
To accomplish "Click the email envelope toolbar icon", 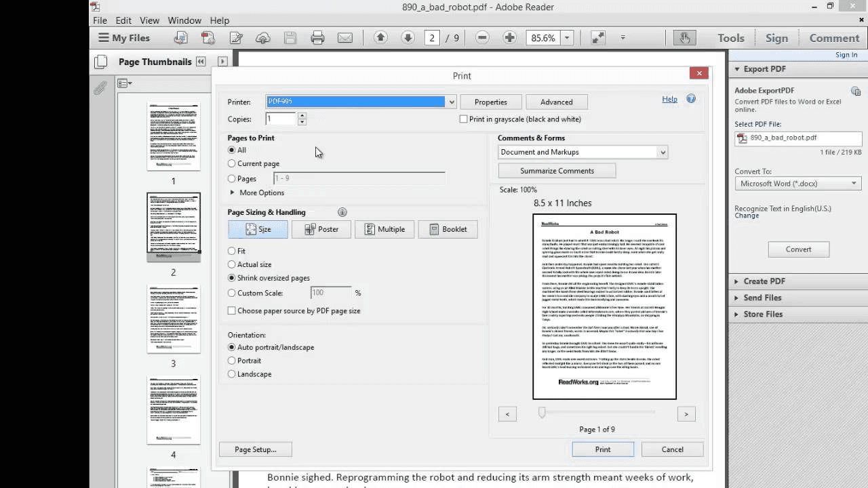I will point(345,38).
